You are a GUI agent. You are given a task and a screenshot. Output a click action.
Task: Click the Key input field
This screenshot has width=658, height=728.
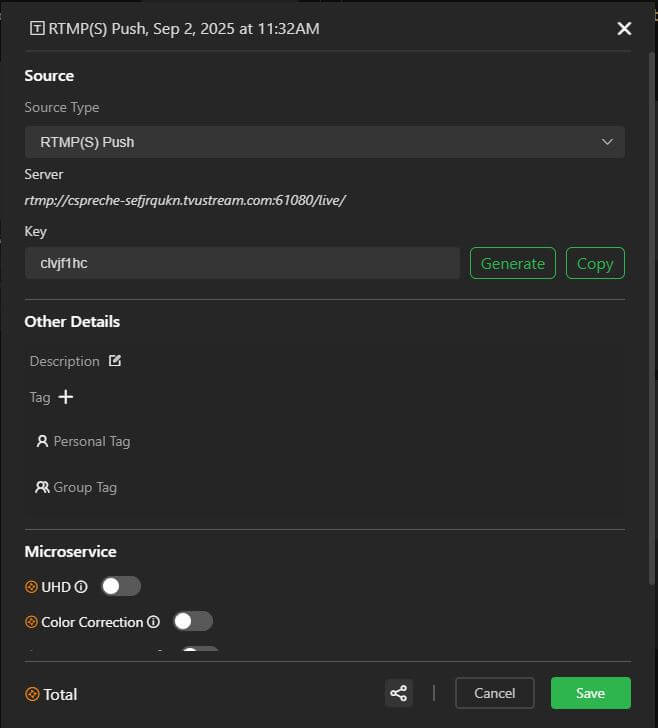pos(241,263)
